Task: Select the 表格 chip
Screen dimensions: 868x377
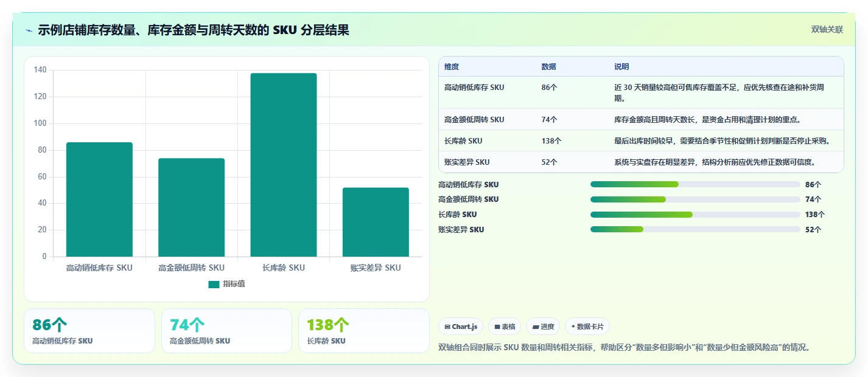Action: (505, 327)
